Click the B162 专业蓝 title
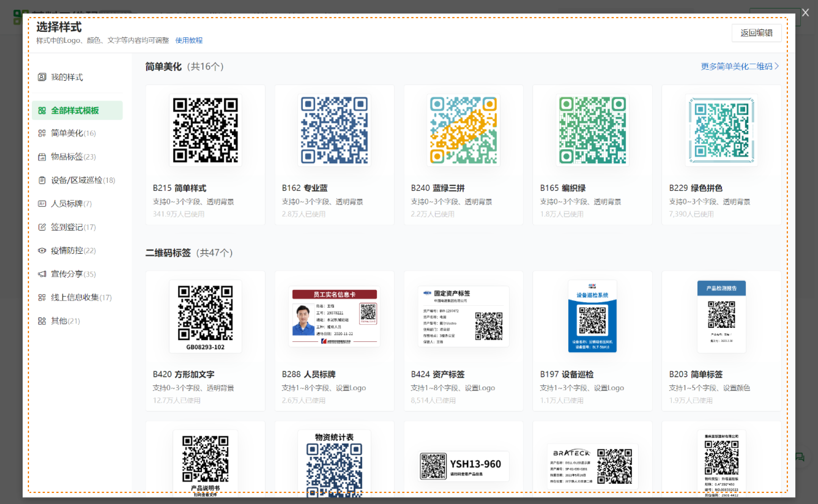Image resolution: width=818 pixels, height=504 pixels. [305, 188]
